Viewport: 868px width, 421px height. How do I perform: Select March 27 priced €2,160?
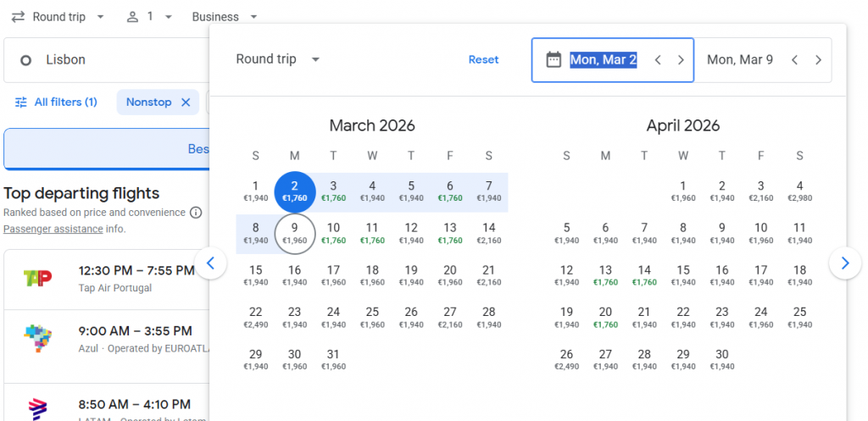tap(449, 318)
